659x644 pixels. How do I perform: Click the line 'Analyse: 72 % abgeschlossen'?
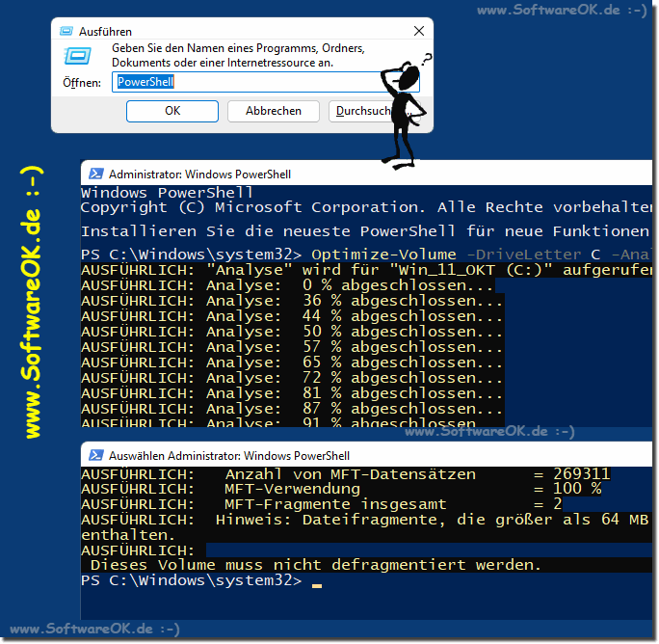click(292, 378)
